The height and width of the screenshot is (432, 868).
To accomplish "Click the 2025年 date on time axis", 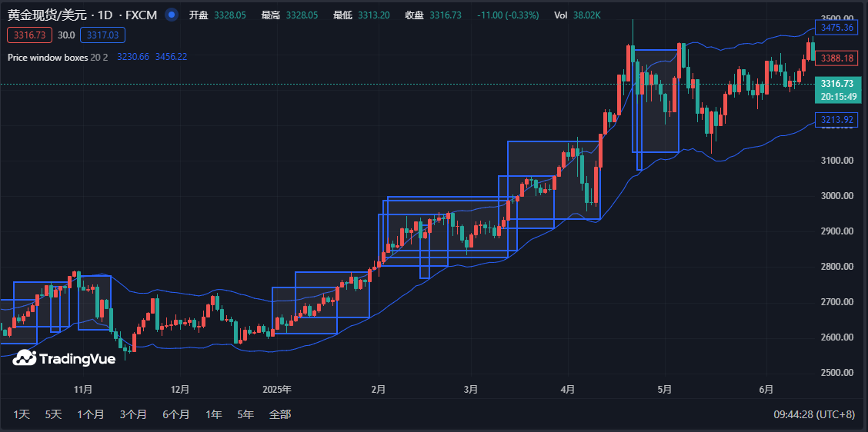I will tap(276, 390).
